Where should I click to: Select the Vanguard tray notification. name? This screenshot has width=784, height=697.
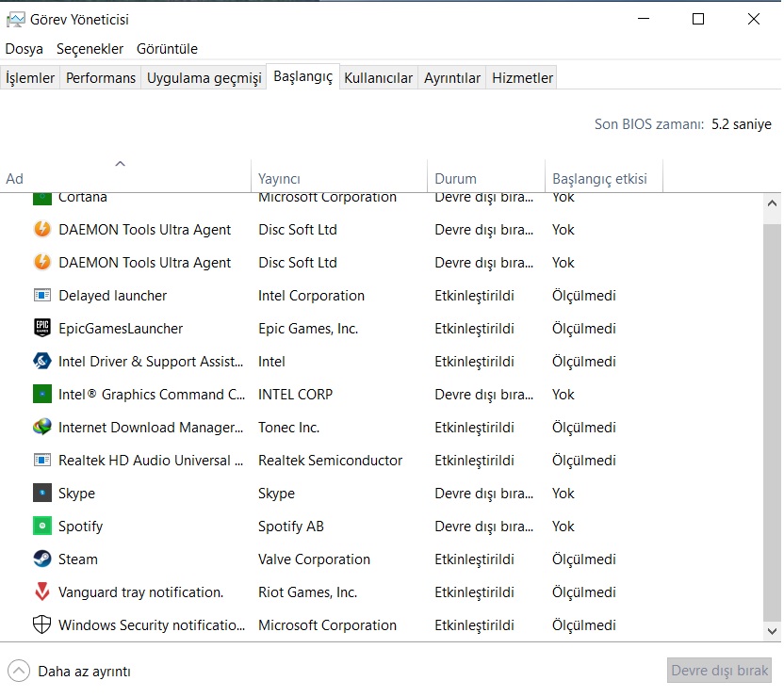point(140,592)
